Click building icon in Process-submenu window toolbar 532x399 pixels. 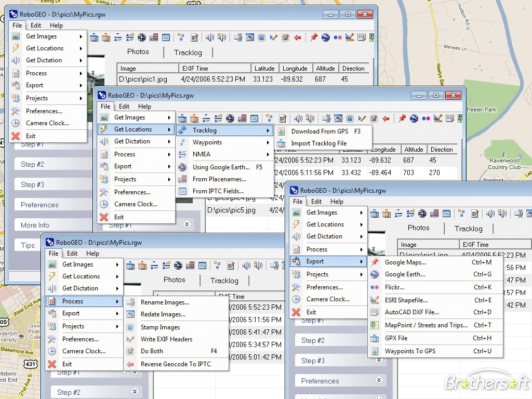point(190,265)
